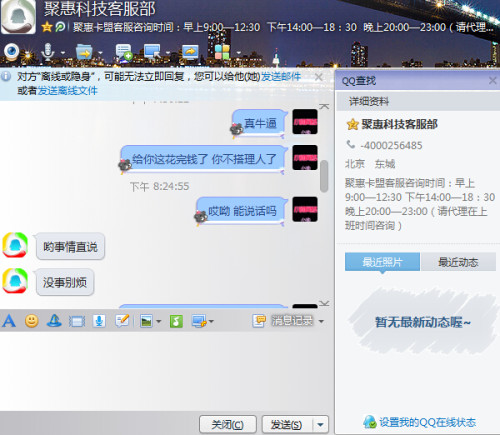The height and width of the screenshot is (435, 500).
Task: Click the timestamp 下午 8:24:55
Action: click(x=160, y=186)
